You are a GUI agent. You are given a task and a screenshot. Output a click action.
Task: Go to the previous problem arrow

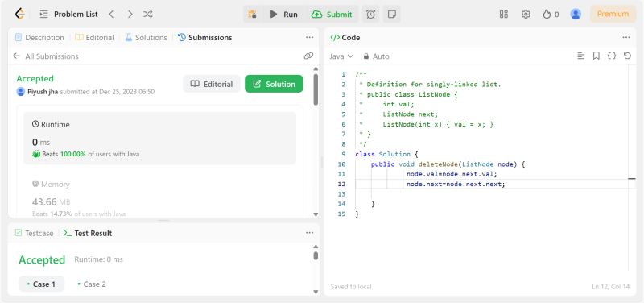[111, 14]
